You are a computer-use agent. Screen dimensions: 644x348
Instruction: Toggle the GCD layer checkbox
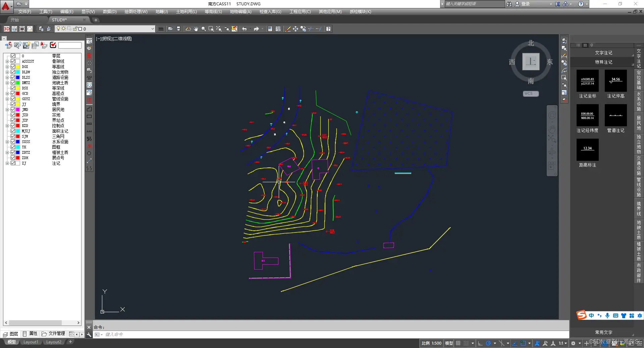tap(13, 93)
